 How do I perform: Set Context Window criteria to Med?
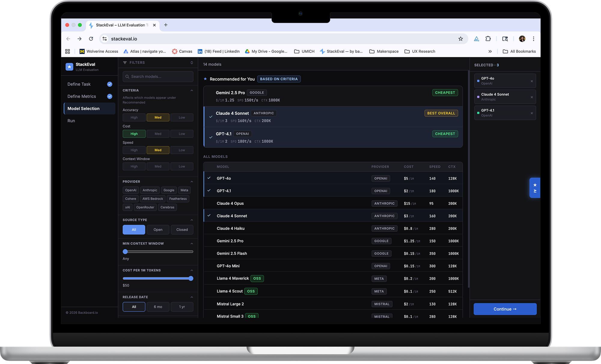pyautogui.click(x=158, y=166)
